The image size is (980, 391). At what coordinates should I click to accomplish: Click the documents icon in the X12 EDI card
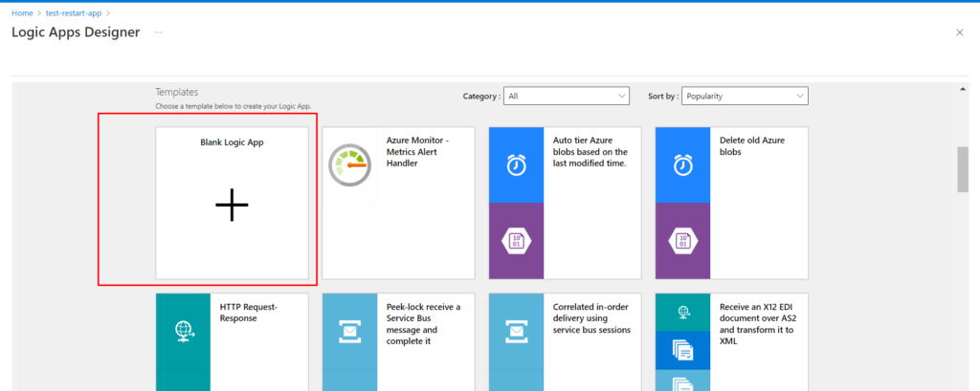click(x=682, y=351)
